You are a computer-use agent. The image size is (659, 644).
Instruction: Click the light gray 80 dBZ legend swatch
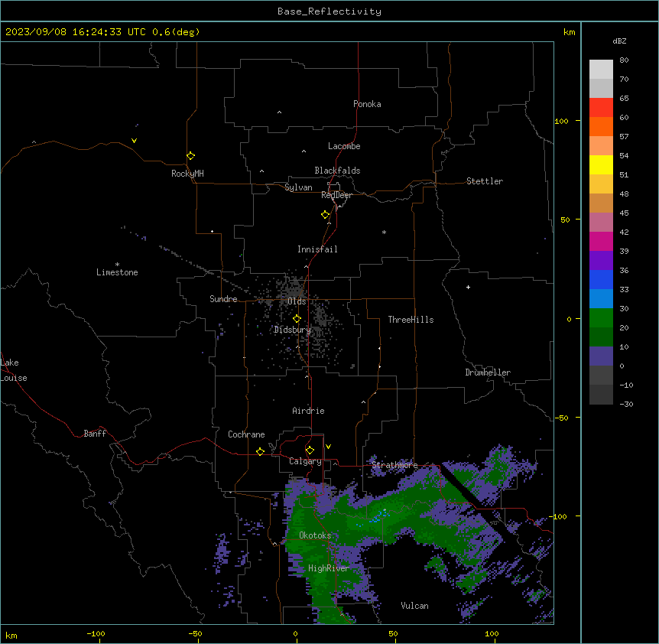pyautogui.click(x=601, y=70)
